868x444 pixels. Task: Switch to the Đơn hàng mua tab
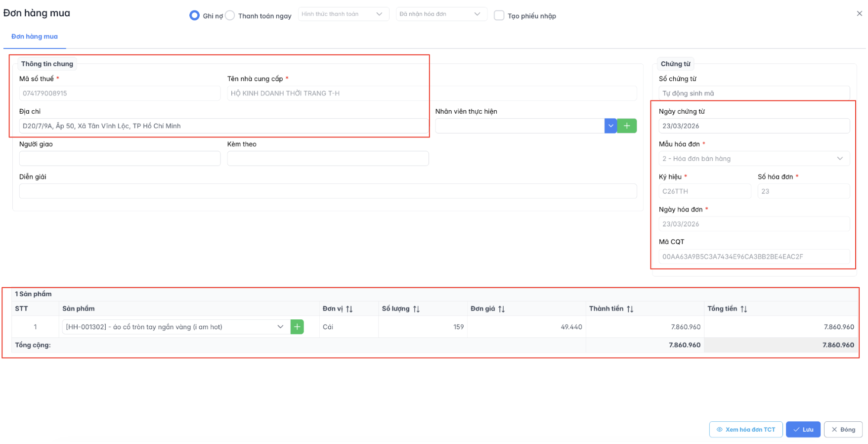click(x=35, y=37)
